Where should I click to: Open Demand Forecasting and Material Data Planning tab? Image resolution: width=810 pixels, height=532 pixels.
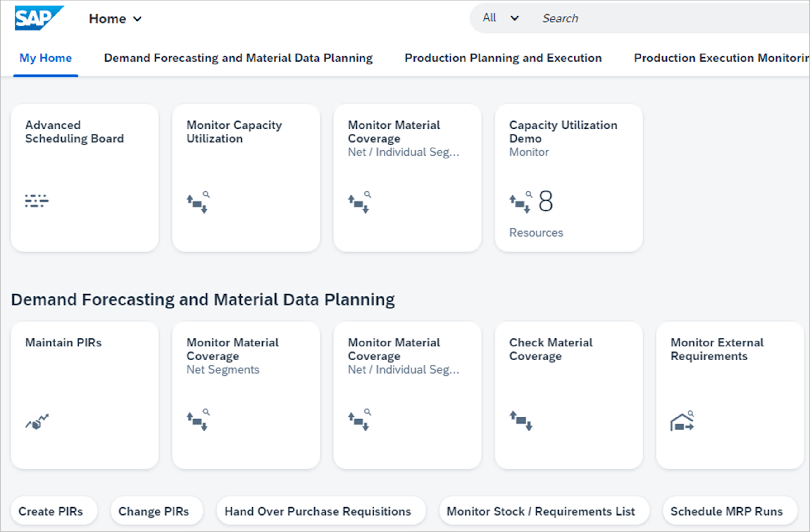(x=238, y=58)
